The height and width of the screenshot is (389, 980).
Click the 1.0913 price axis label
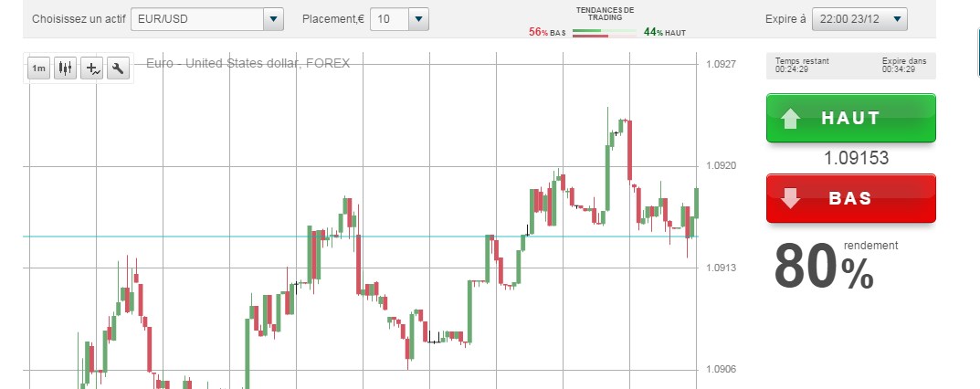pyautogui.click(x=721, y=268)
